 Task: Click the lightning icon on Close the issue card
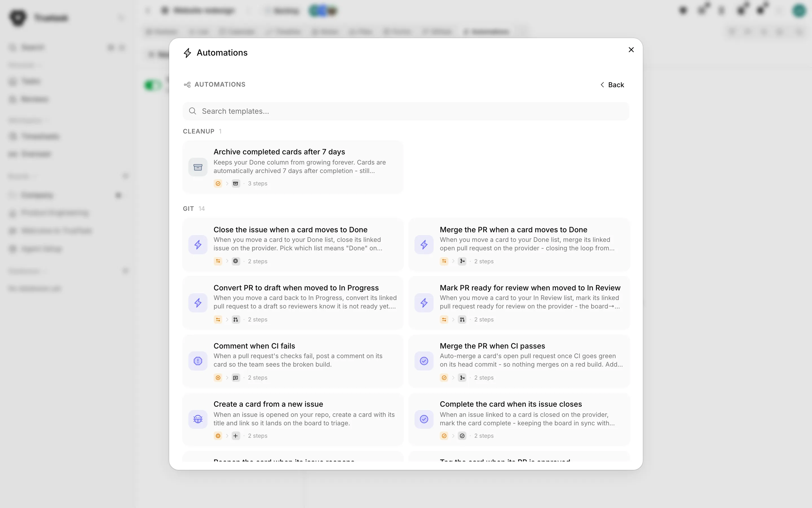click(198, 245)
